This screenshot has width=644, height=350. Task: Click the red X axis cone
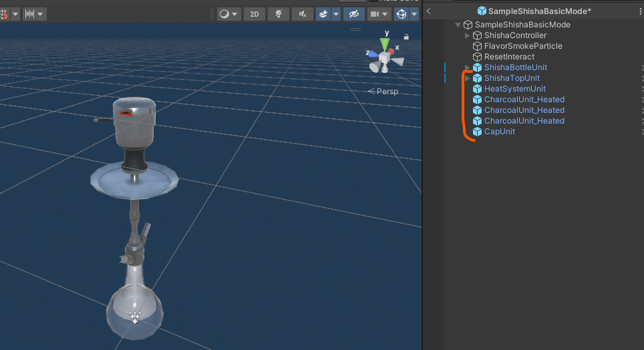click(x=391, y=51)
